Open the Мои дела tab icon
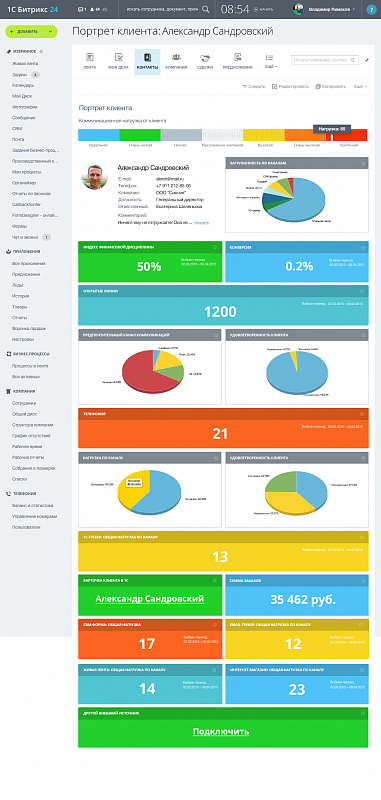381x800 pixels. pyautogui.click(x=118, y=57)
